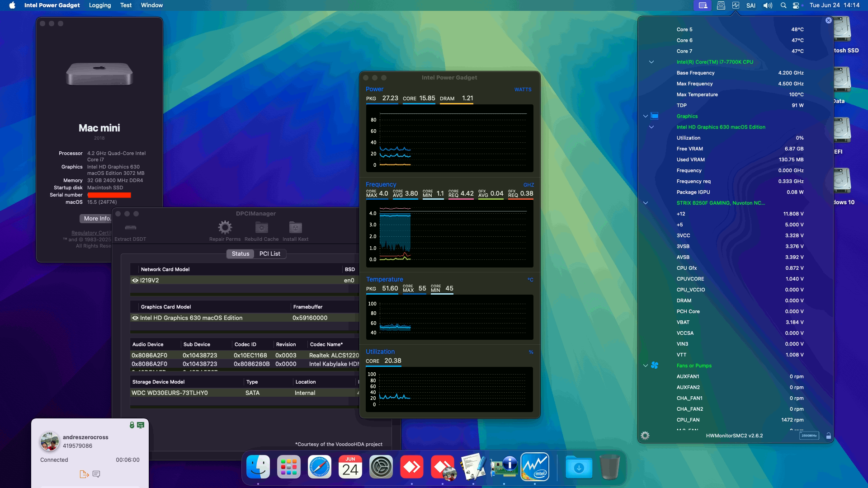
Task: Open the Logging menu
Action: (x=99, y=5)
